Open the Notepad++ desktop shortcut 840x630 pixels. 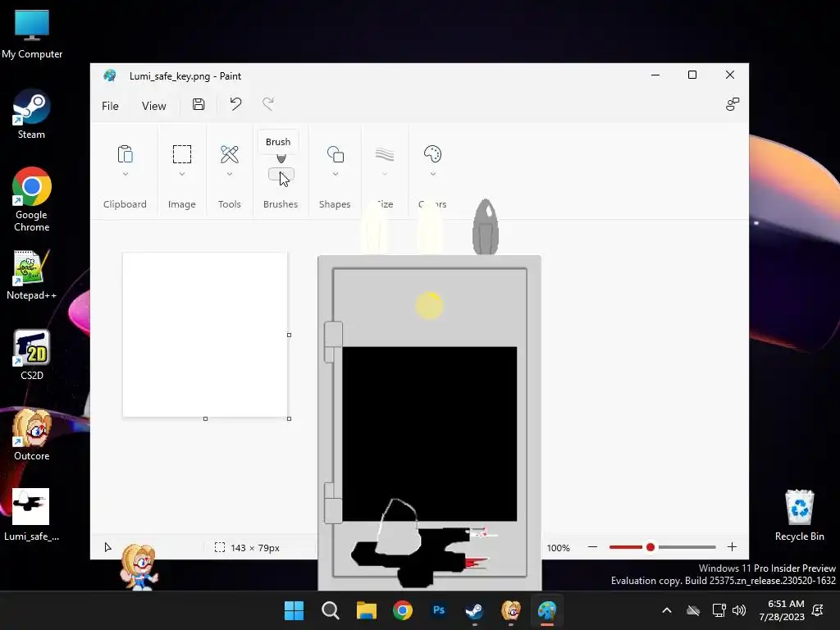[x=32, y=275]
